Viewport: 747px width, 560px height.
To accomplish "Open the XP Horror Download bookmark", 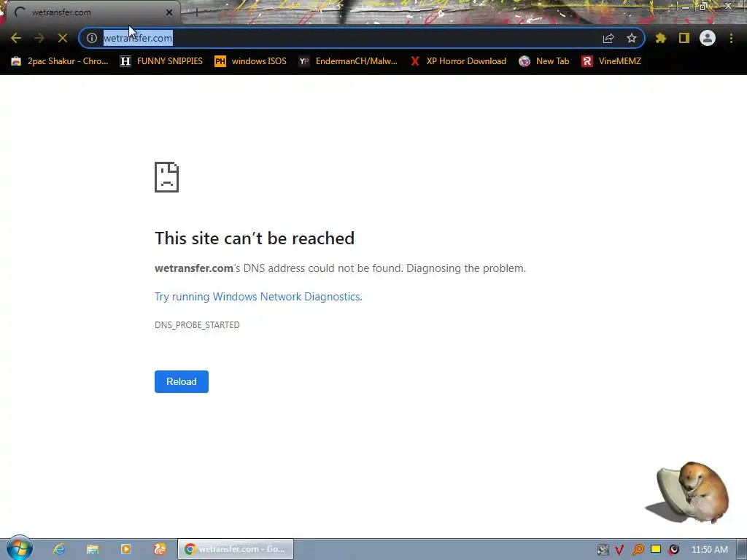I will [458, 61].
